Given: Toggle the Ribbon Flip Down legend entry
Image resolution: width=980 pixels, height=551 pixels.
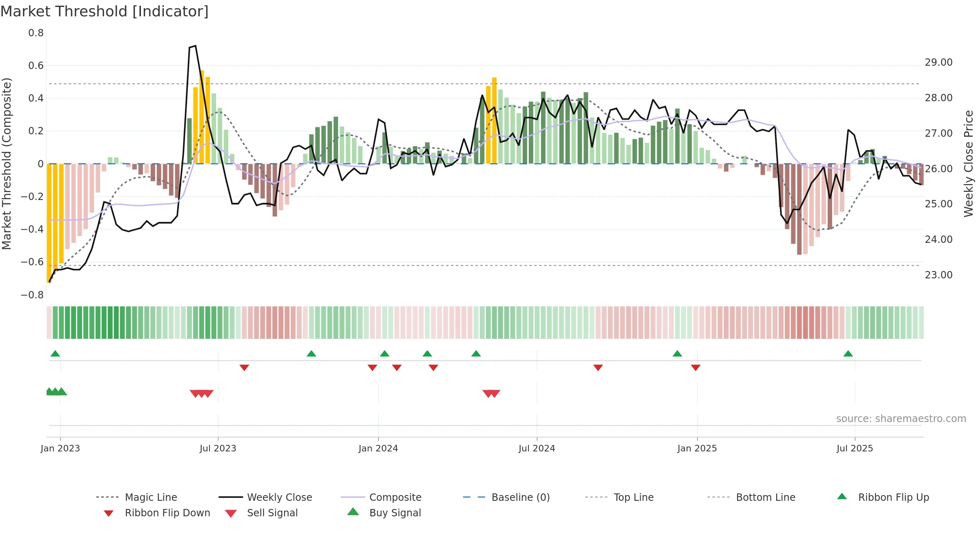Looking at the screenshot, I should tap(156, 513).
